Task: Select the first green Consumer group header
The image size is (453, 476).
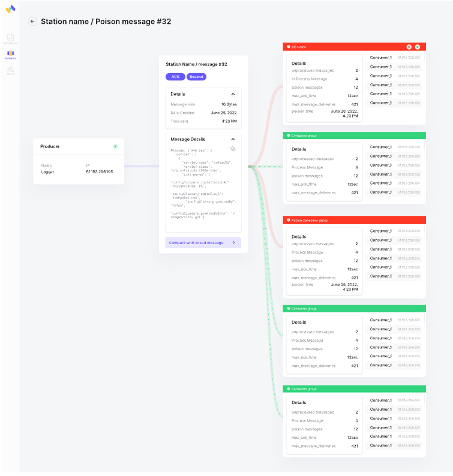Action: (x=354, y=135)
